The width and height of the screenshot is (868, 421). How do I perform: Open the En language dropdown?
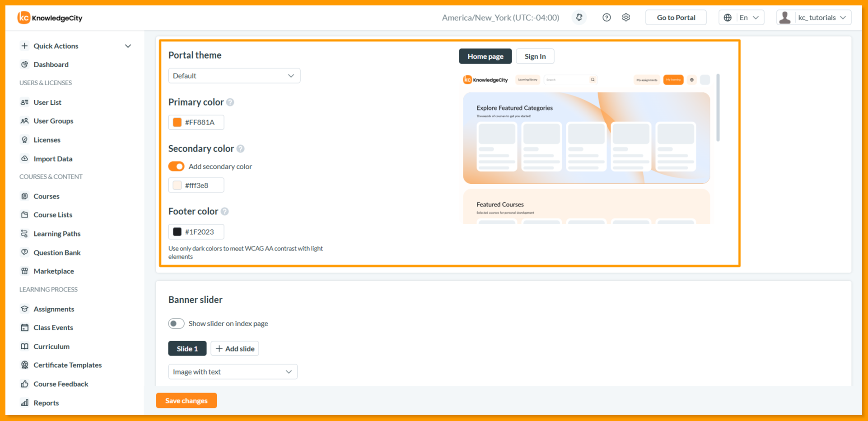[x=742, y=18]
